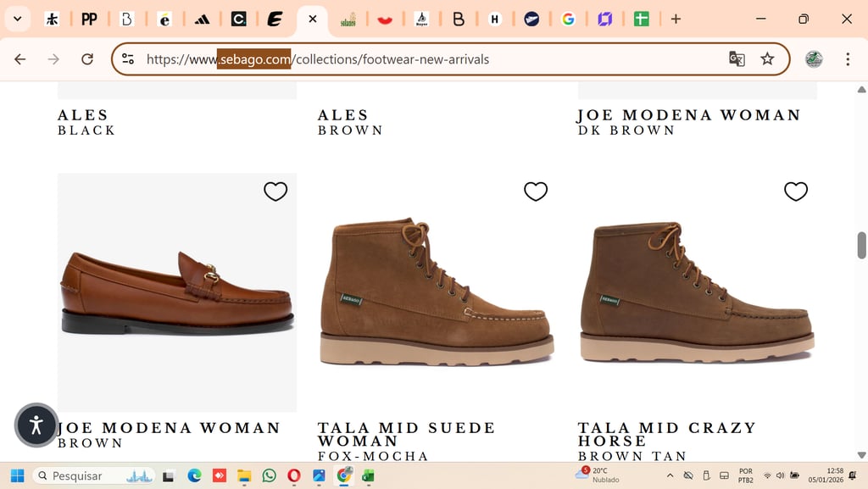The image size is (868, 489).
Task: Switch to the PP tab
Action: click(x=89, y=19)
